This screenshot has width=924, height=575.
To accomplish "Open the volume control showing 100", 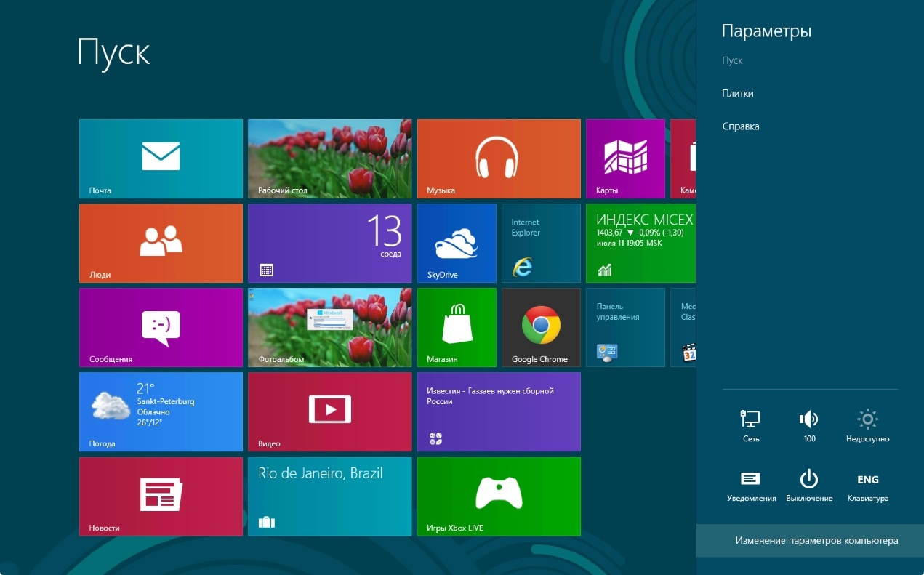I will [x=809, y=425].
